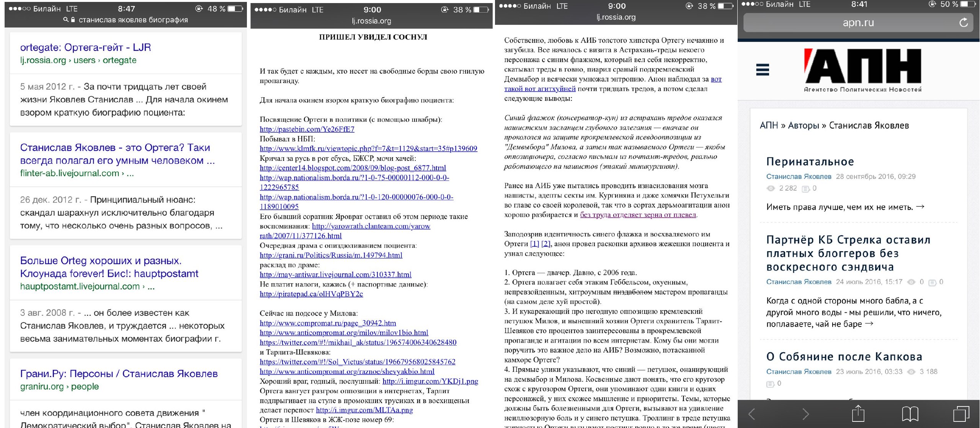Click author Станислав Яковлев under Перинатальное

799,176
